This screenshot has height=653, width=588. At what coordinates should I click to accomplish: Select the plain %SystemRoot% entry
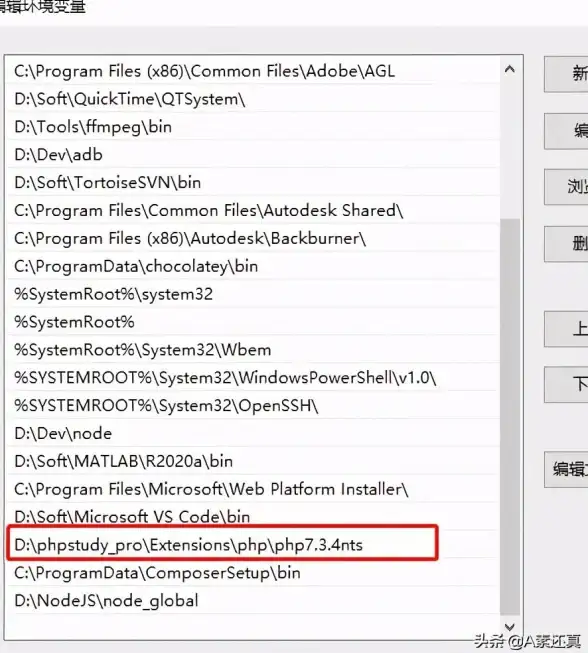pyautogui.click(x=253, y=322)
